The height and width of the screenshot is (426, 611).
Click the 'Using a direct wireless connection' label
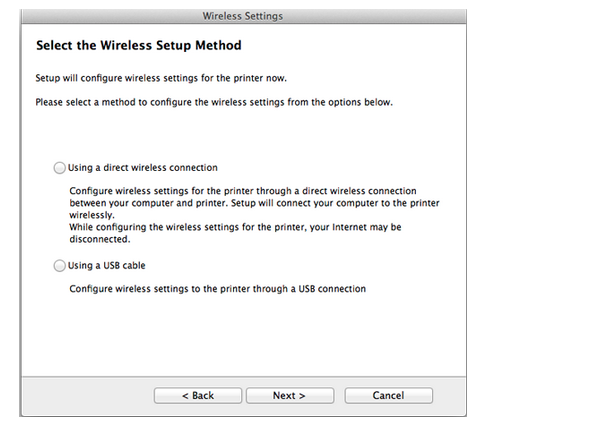[x=143, y=168]
